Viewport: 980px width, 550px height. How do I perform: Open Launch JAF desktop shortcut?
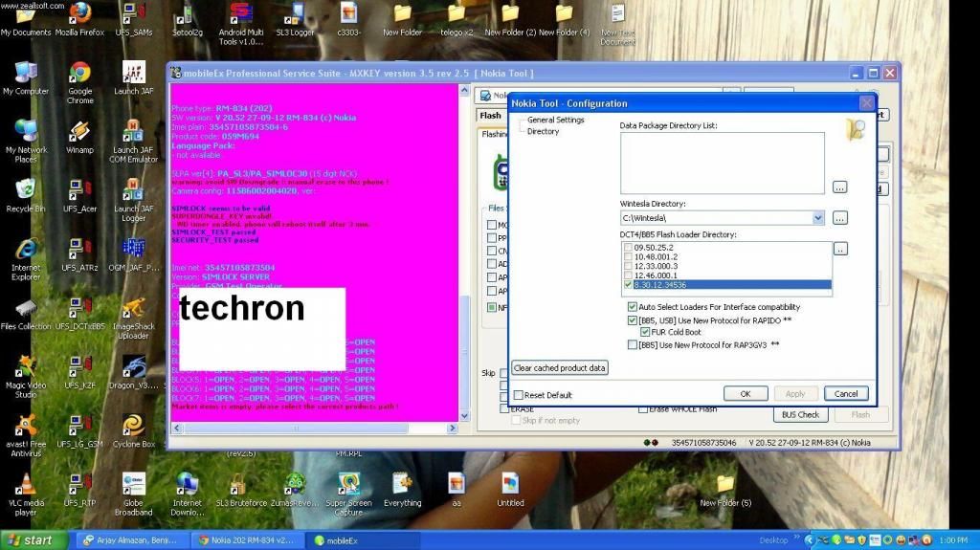pyautogui.click(x=134, y=75)
